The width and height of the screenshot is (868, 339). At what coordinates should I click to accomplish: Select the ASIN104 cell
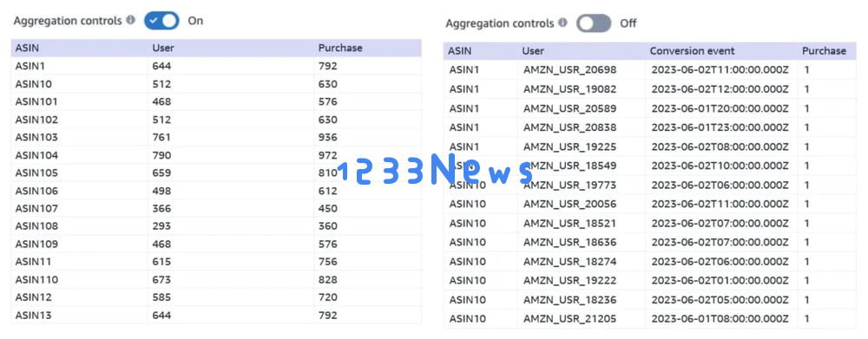click(x=36, y=155)
